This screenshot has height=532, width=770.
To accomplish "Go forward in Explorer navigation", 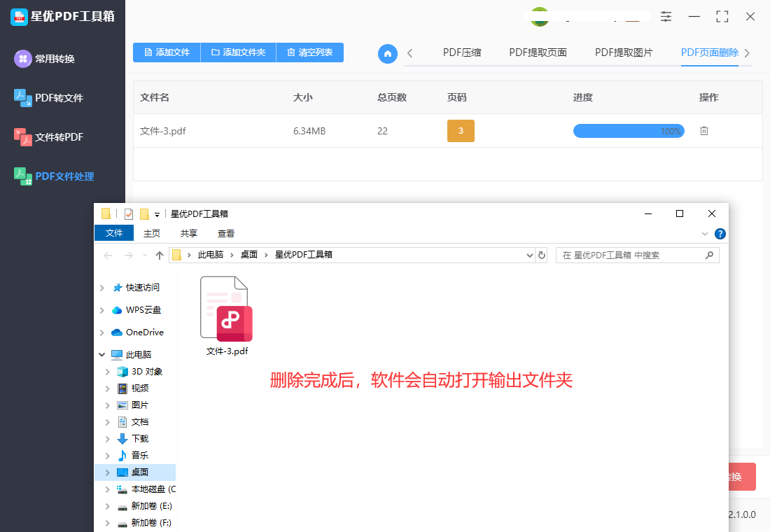I will point(128,255).
